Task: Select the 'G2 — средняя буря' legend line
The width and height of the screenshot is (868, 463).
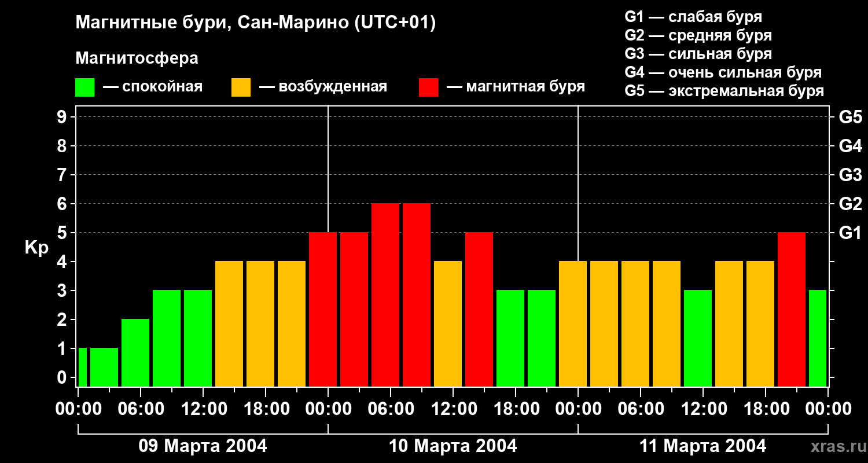Action: coord(698,35)
